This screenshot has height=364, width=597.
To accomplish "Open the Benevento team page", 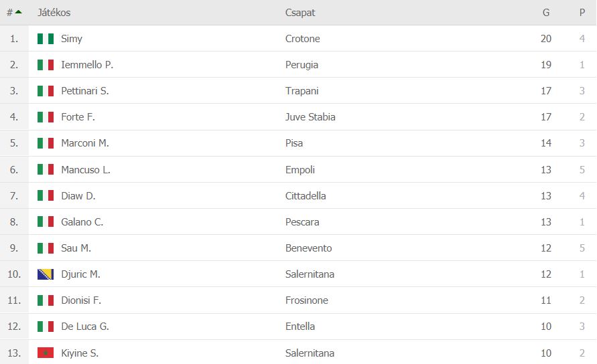I will pos(308,248).
